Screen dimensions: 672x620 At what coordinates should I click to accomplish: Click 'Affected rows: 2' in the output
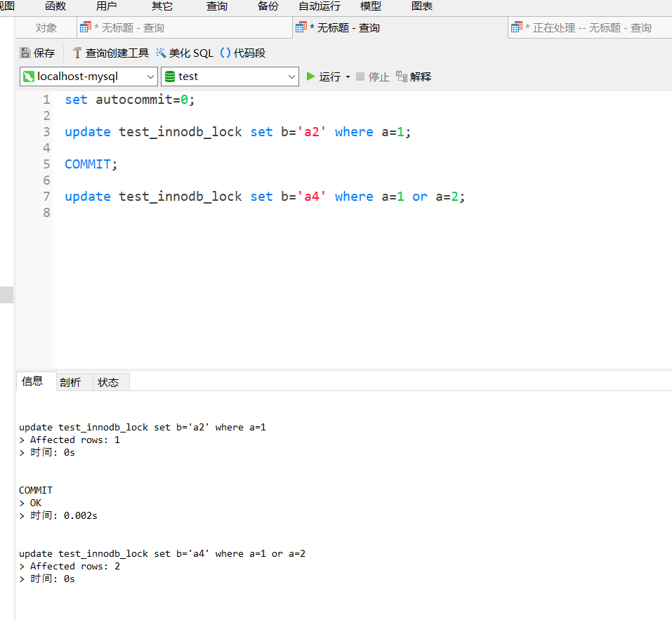(75, 566)
